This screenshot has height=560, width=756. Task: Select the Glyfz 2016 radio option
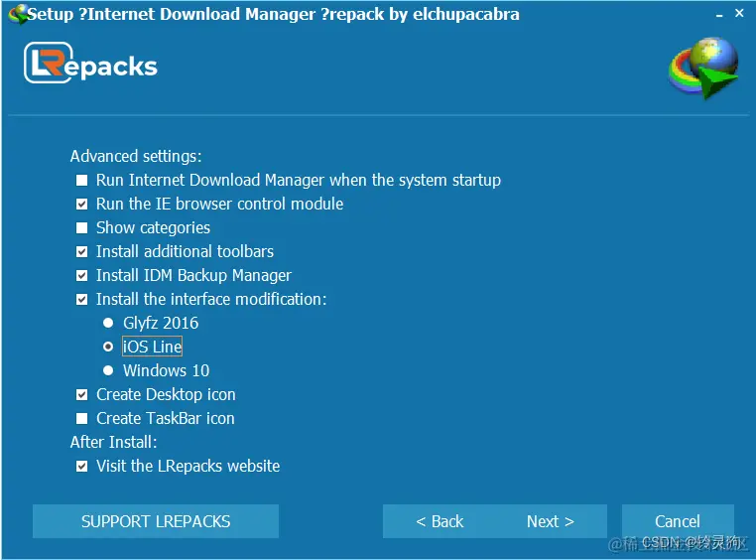click(108, 323)
